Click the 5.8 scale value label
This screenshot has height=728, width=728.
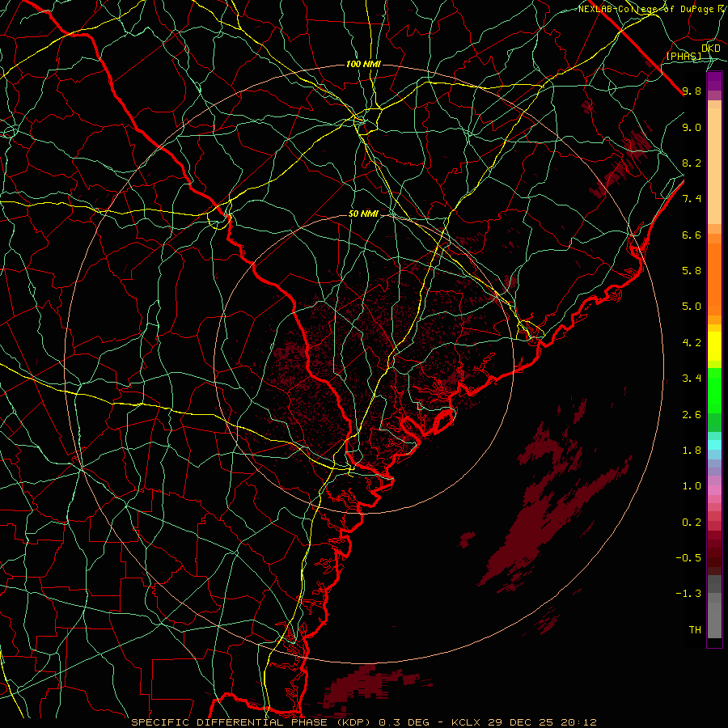[692, 271]
